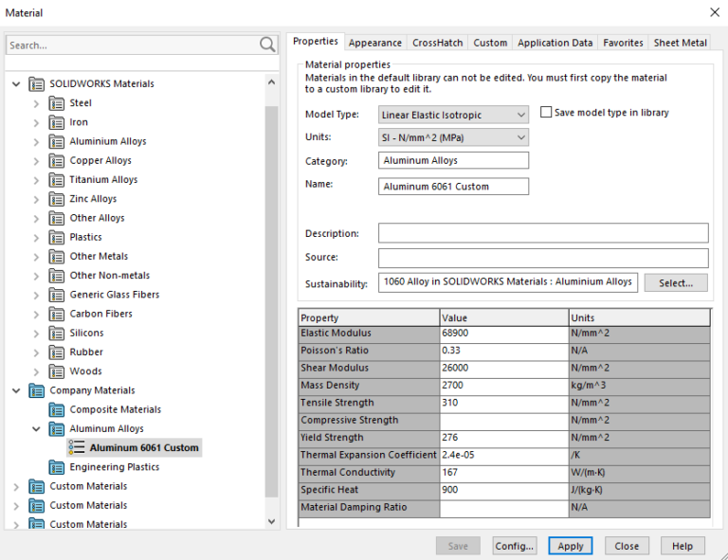Select the SOLIDWORKS Materials library icon
This screenshot has width=728, height=560.
coord(37,84)
